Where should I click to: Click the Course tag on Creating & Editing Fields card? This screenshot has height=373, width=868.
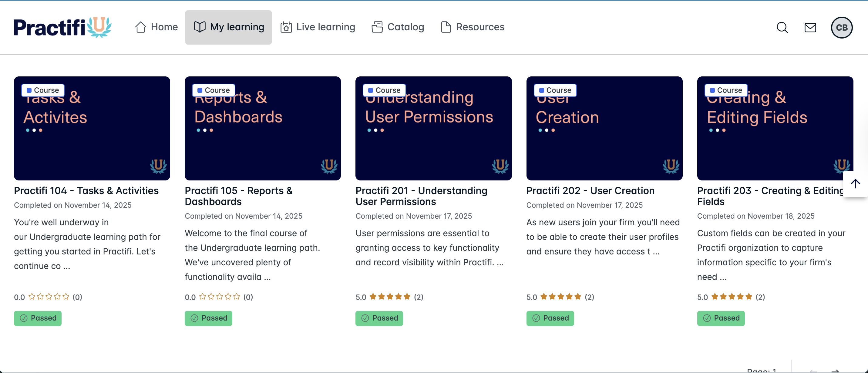click(726, 90)
